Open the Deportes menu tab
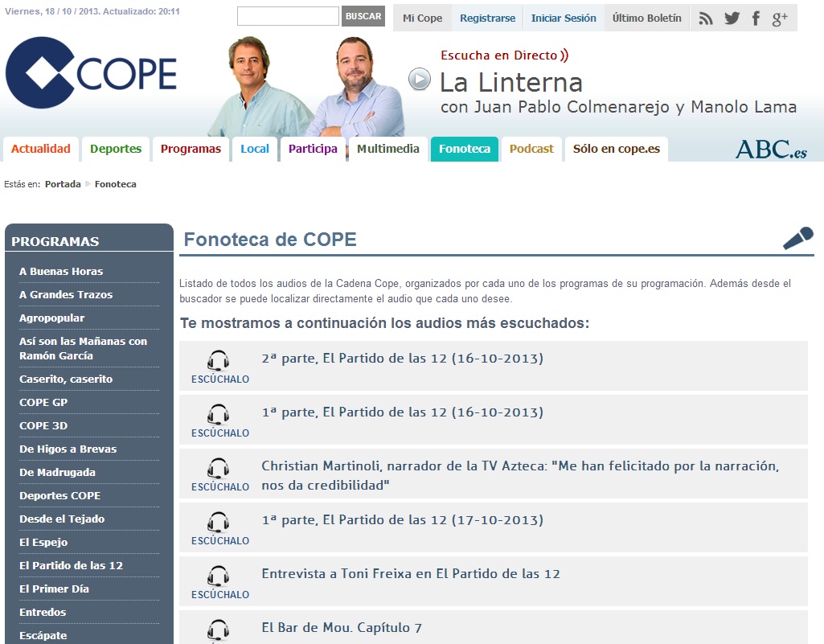Screen dimensions: 824x644 (116, 149)
